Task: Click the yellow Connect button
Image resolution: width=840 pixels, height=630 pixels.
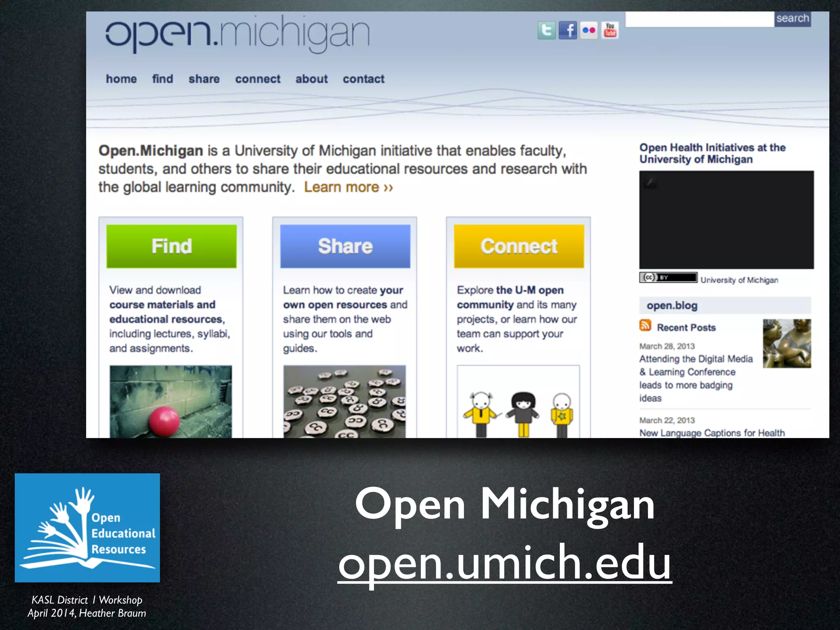Action: tap(519, 246)
